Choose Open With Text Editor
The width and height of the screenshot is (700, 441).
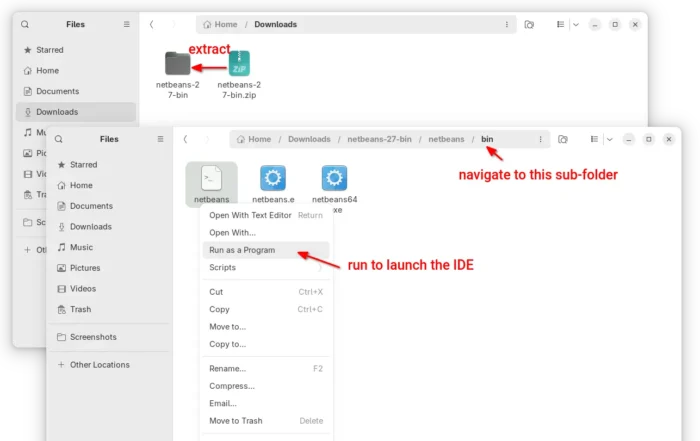pos(266,215)
